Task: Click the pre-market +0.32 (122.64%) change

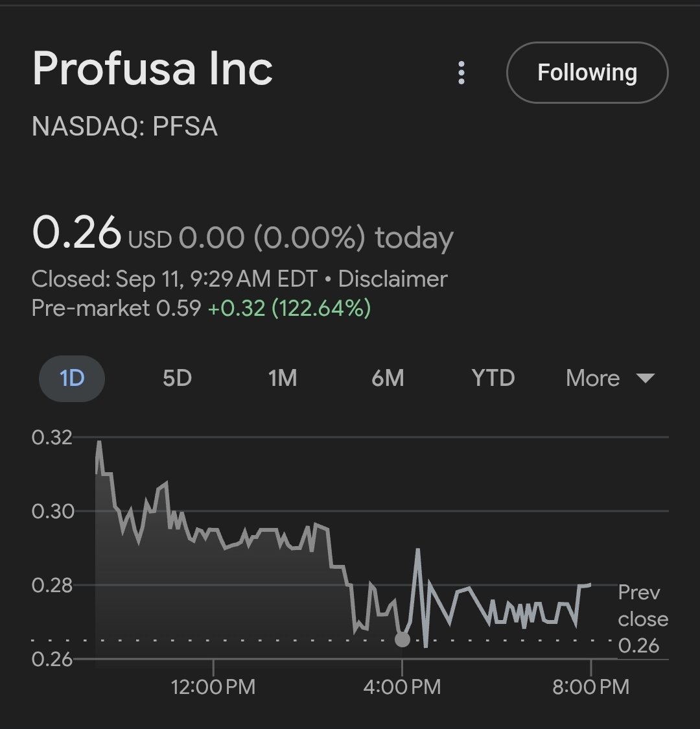Action: [289, 308]
